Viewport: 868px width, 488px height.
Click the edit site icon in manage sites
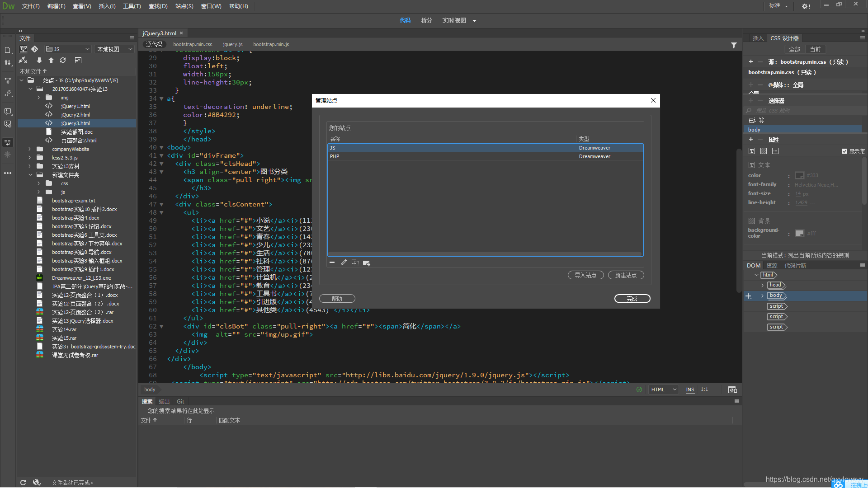344,262
